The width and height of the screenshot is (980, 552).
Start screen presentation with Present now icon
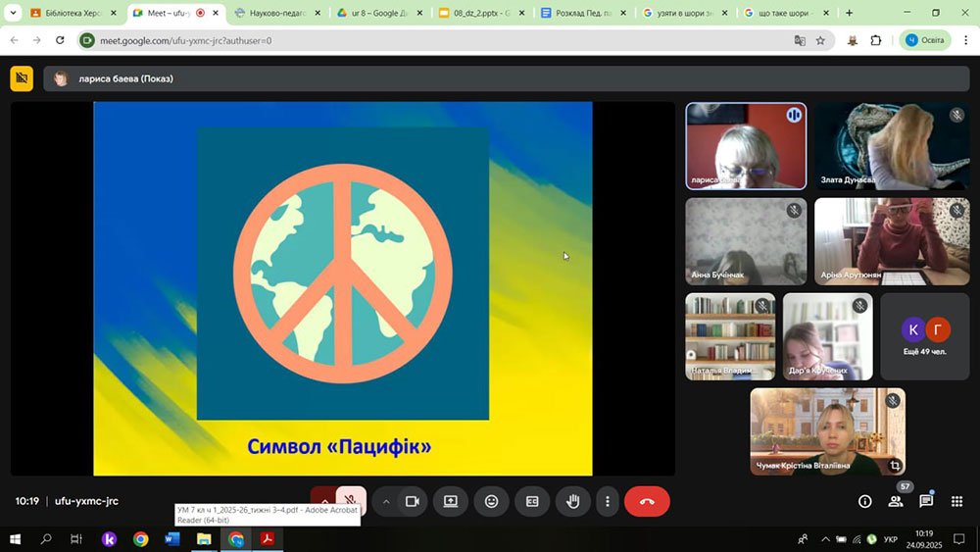451,501
